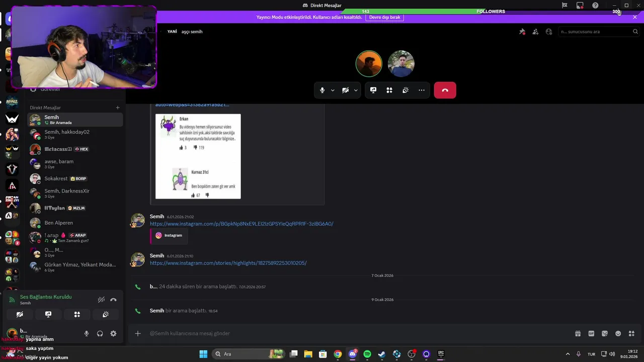Click plus attach button in message box
The width and height of the screenshot is (644, 362).
click(138, 333)
